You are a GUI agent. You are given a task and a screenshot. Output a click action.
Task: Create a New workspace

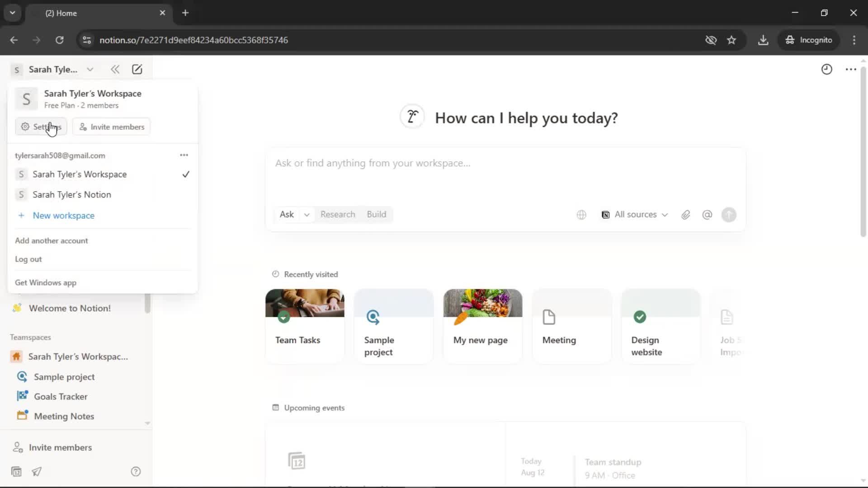click(103, 216)
